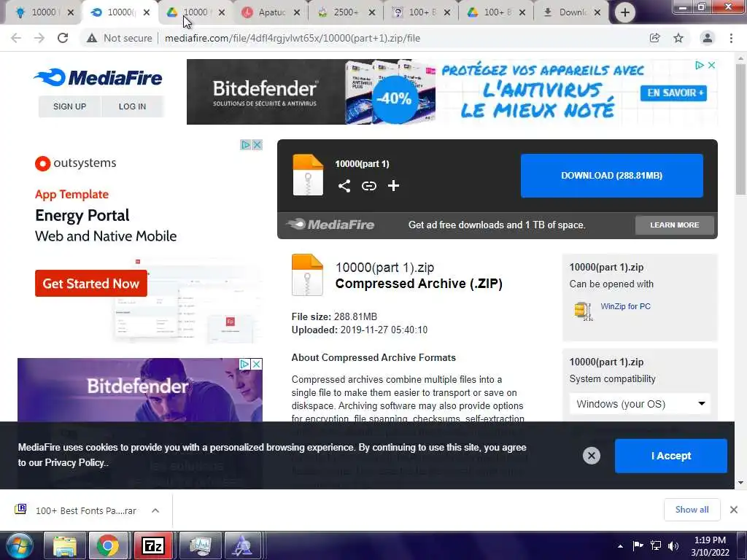The width and height of the screenshot is (747, 560).
Task: Click the large zip file icon beside 10000(part 1).zip
Action: pos(307,275)
